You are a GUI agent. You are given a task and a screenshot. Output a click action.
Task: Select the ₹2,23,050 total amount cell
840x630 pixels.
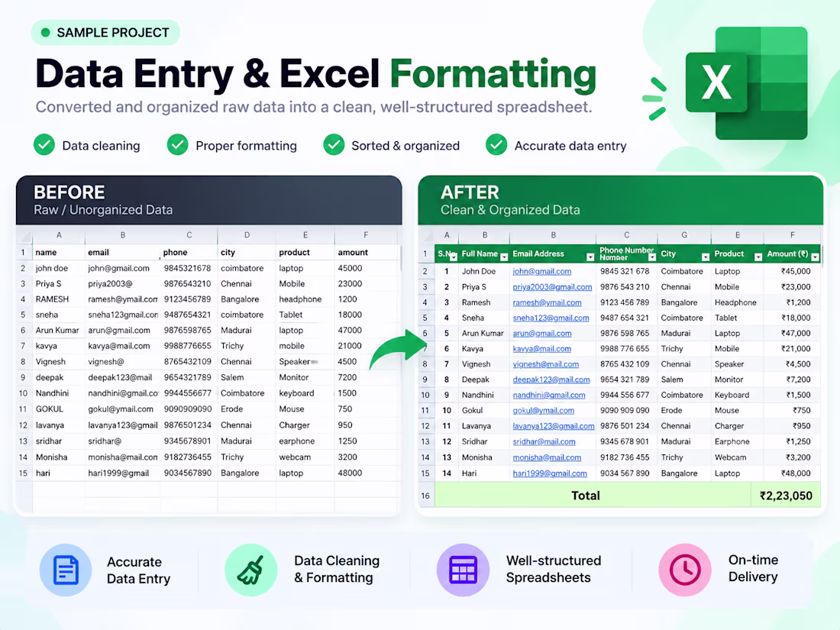(x=786, y=496)
